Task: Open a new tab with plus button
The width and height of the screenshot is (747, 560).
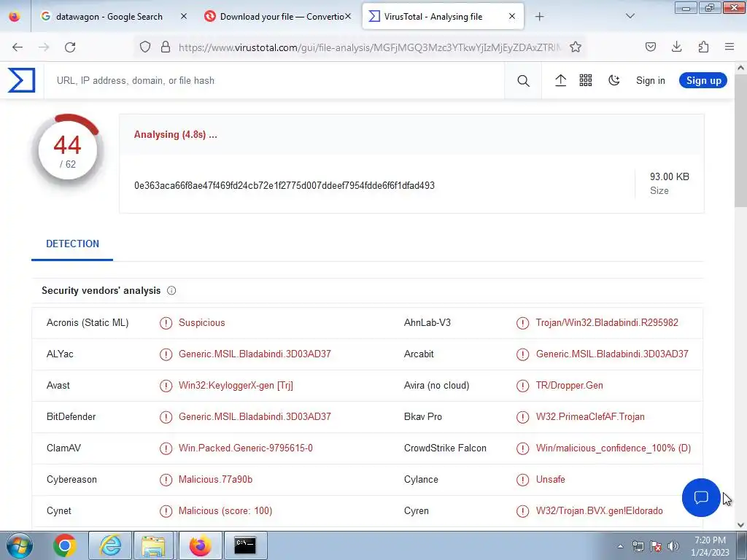Action: click(539, 17)
